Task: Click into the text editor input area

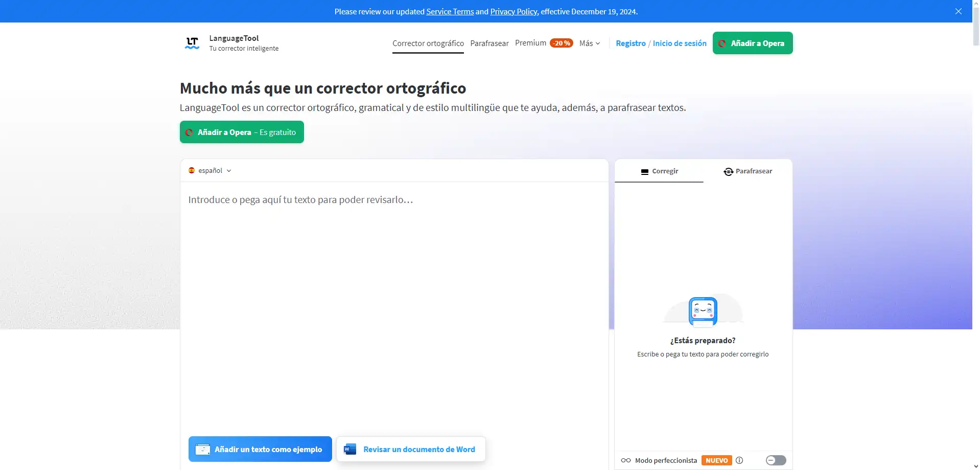Action: point(394,307)
